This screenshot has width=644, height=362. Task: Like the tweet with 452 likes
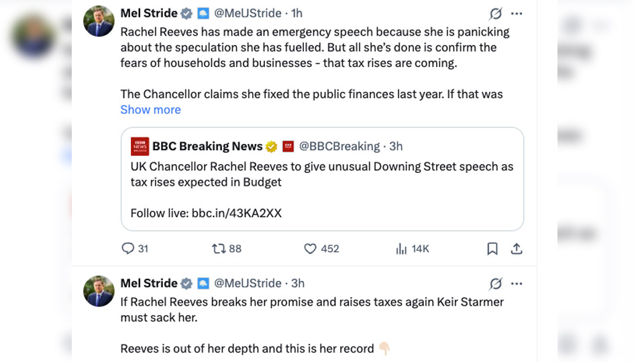click(310, 249)
